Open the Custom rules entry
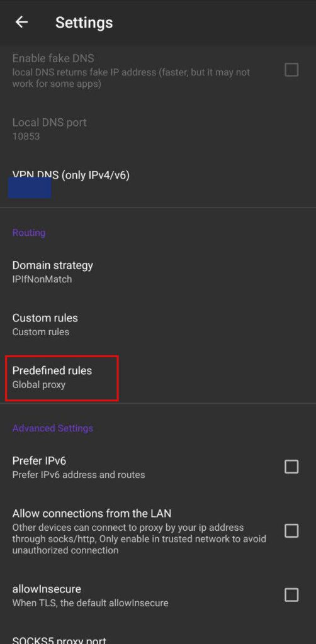The image size is (316, 644). tap(158, 325)
